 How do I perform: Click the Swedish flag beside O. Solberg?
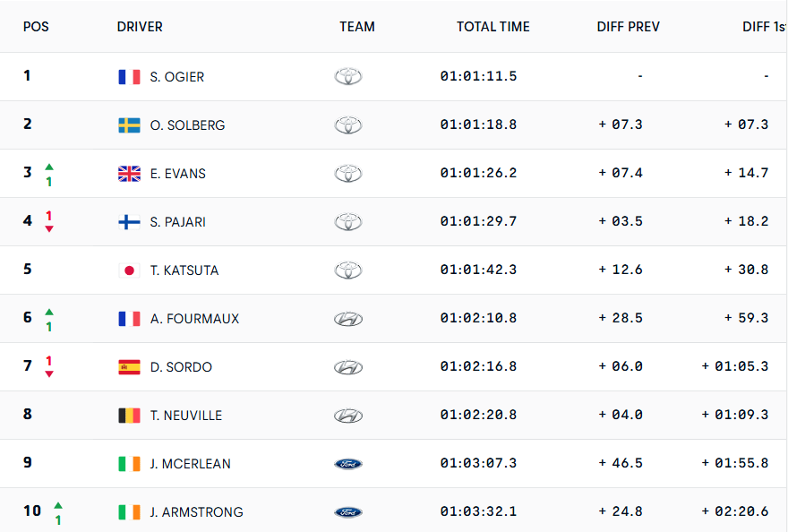pos(129,125)
